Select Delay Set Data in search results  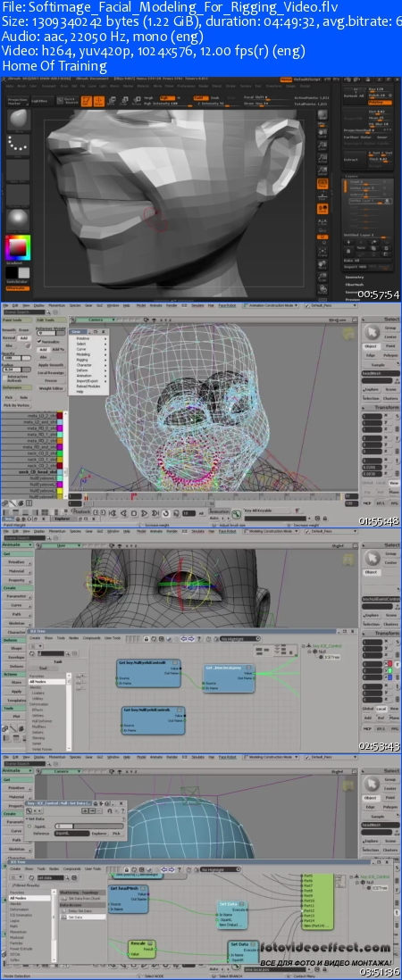(x=80, y=910)
